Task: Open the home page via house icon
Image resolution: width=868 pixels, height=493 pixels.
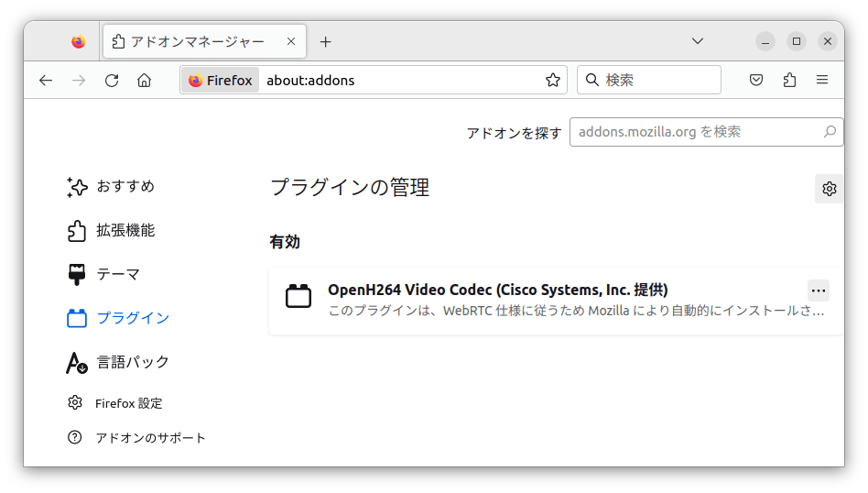Action: point(145,81)
